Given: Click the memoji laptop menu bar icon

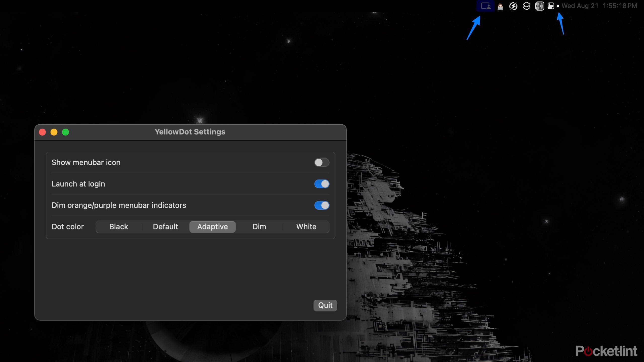Looking at the screenshot, I should [x=500, y=6].
